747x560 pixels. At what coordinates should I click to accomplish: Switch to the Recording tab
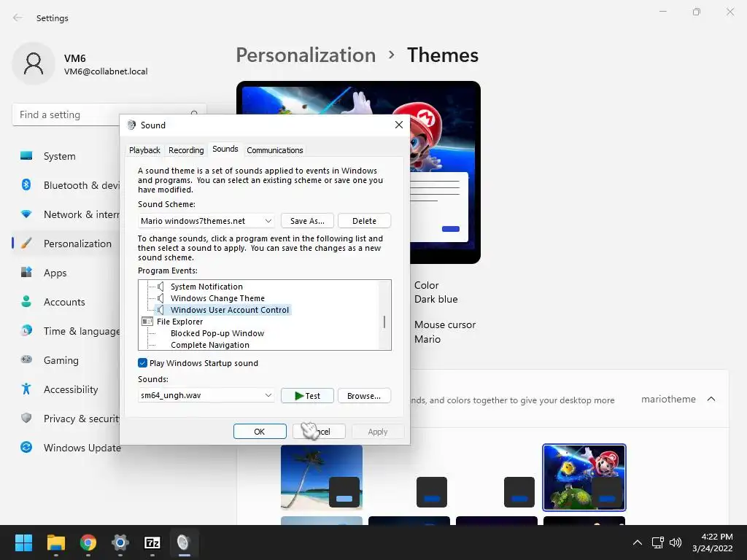click(186, 150)
